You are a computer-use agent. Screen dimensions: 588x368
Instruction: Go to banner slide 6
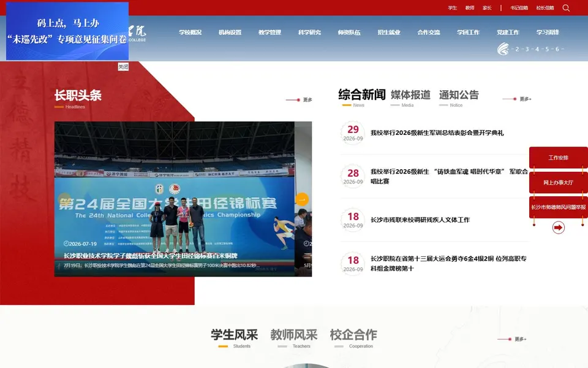pyautogui.click(x=557, y=49)
